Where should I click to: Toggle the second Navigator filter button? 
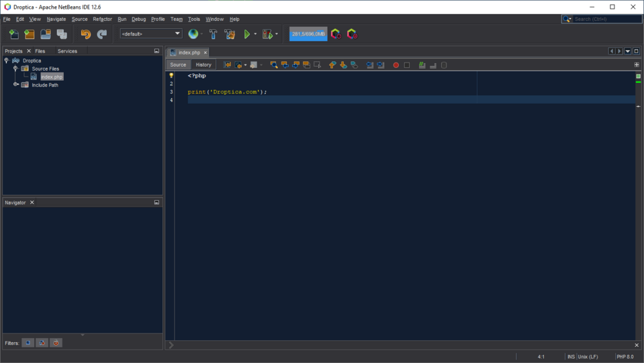(42, 343)
